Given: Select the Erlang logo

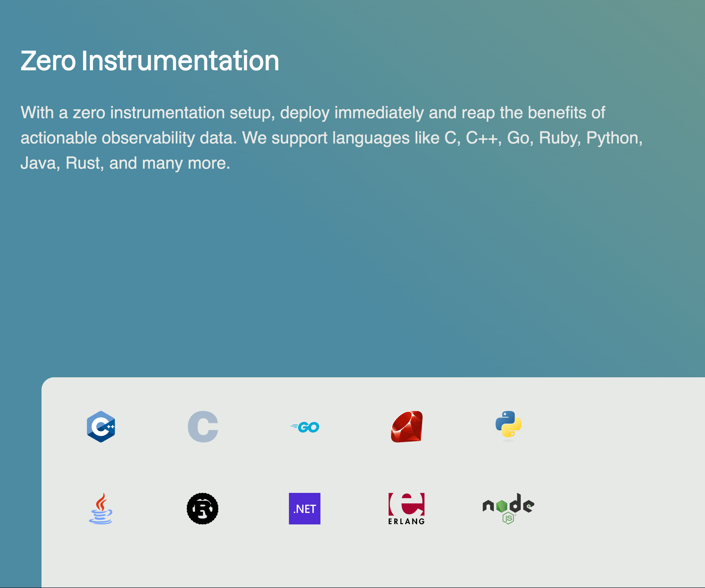Looking at the screenshot, I should [407, 508].
